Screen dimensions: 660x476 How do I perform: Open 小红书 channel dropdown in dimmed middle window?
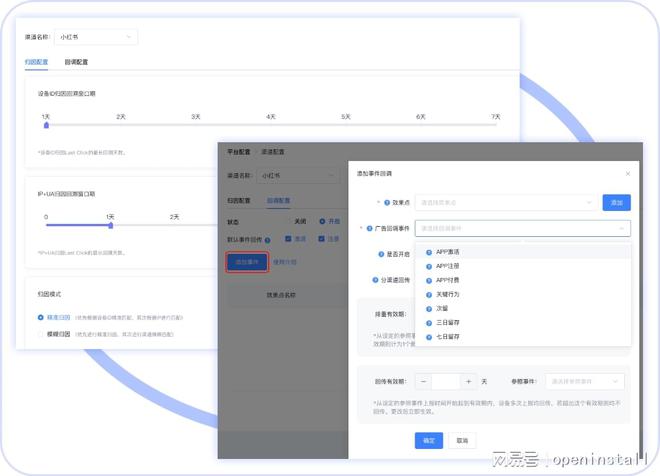pyautogui.click(x=298, y=175)
